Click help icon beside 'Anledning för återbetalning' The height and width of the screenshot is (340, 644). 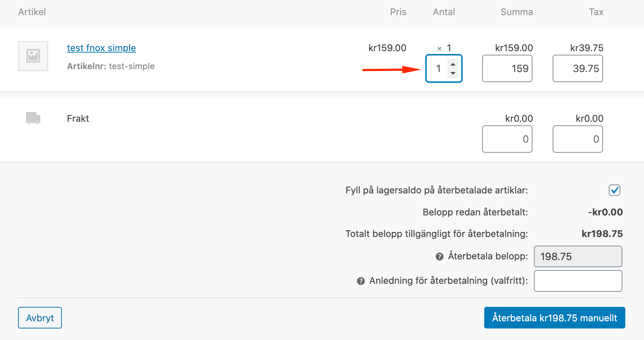tap(361, 281)
